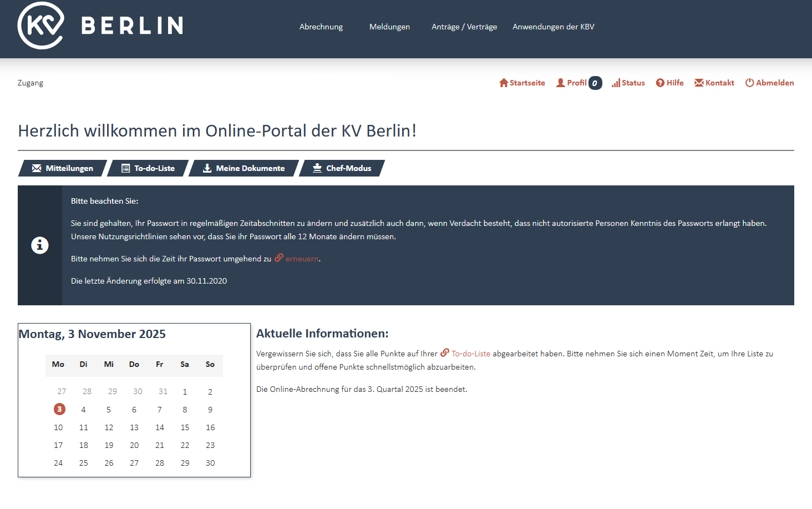Follow the To-do-Liste link in Aktuelle Informationen
The width and height of the screenshot is (812, 509).
click(x=470, y=354)
